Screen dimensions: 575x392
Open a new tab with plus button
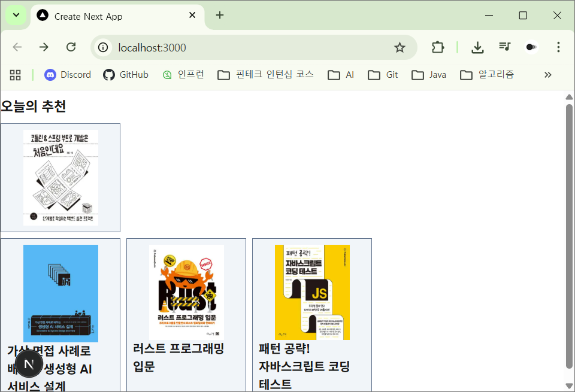pyautogui.click(x=220, y=16)
